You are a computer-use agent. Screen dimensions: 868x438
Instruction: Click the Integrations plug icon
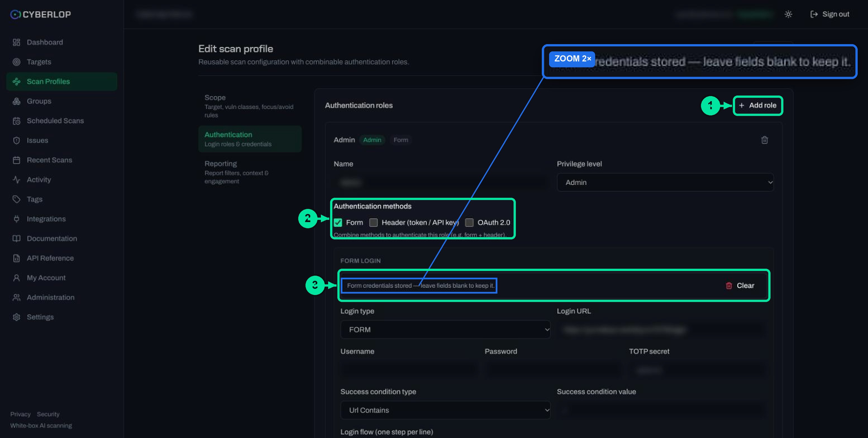point(16,219)
